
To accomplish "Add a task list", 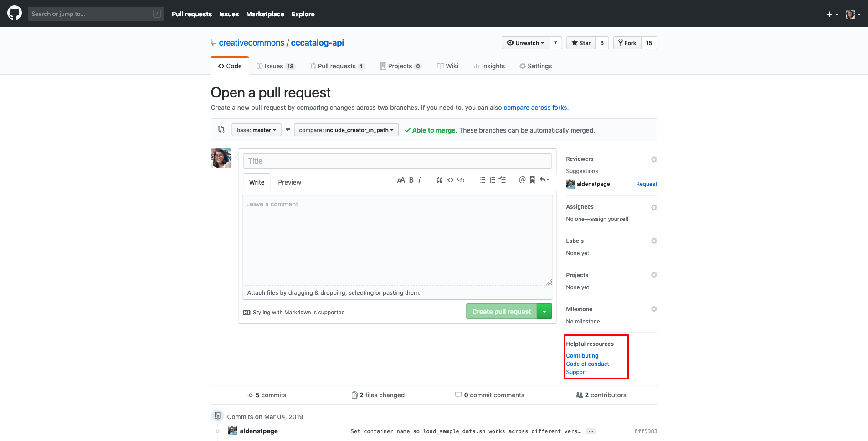I will [x=502, y=180].
